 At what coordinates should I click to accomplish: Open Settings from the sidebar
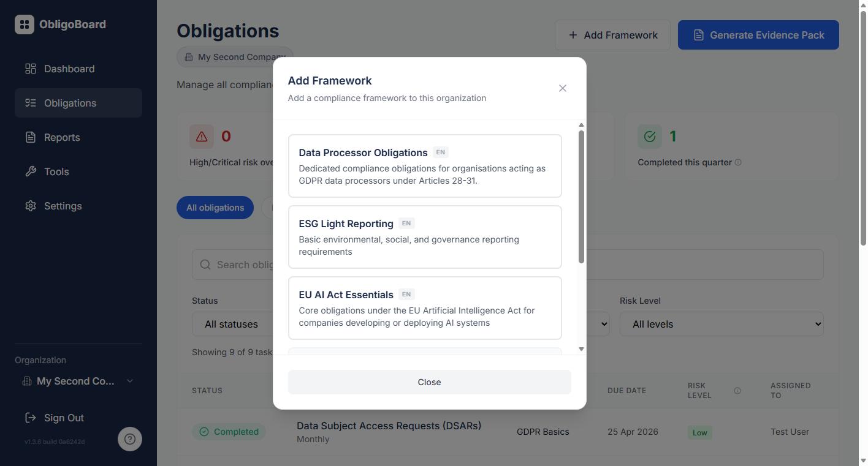[63, 206]
